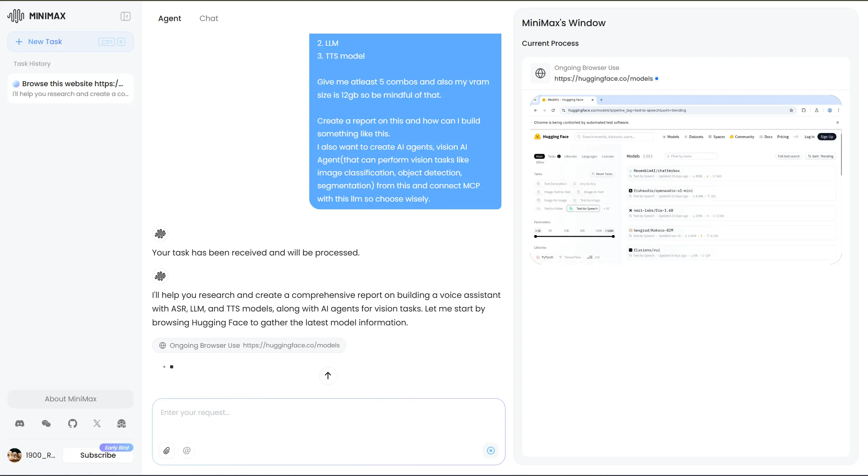Open the WeChat icon in the sidebar
This screenshot has width=868, height=476.
click(x=46, y=423)
